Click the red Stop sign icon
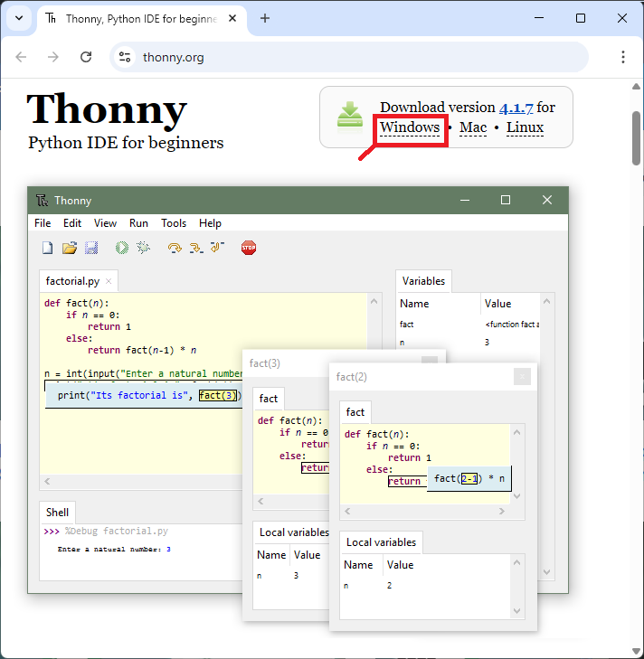Image resolution: width=644 pixels, height=659 pixels. tap(249, 248)
